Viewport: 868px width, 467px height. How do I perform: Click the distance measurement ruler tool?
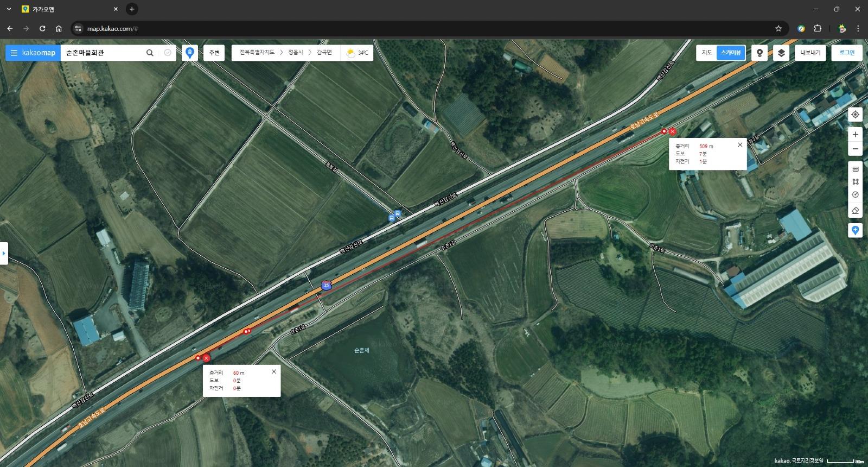tap(856, 169)
